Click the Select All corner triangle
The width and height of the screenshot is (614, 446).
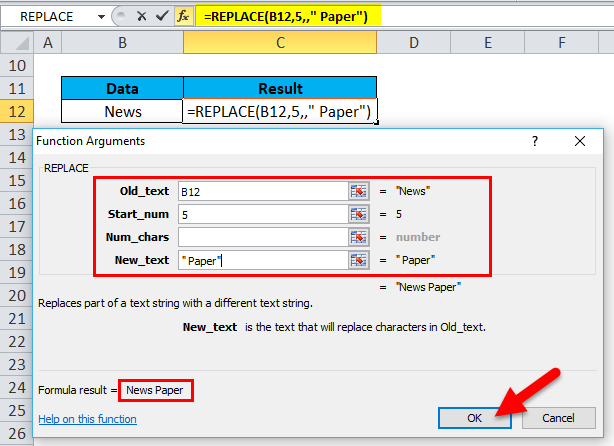(x=17, y=42)
